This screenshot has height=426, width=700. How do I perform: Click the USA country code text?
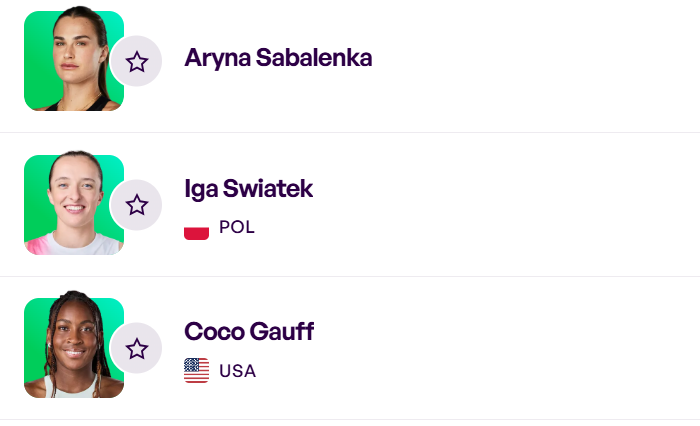pyautogui.click(x=238, y=371)
